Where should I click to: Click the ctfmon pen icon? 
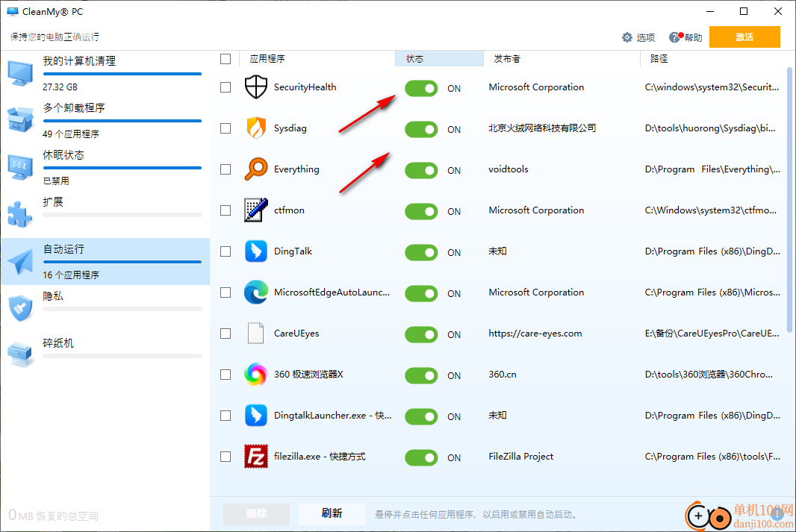256,210
